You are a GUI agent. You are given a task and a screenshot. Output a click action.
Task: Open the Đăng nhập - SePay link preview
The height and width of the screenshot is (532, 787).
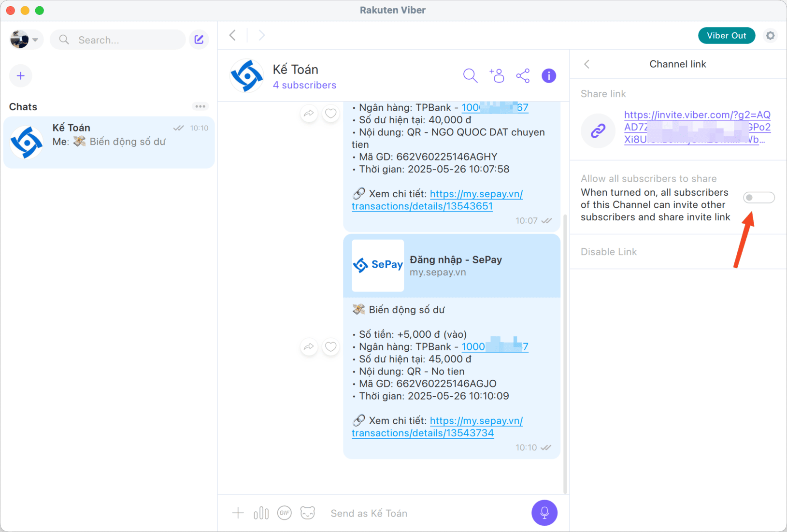point(452,266)
